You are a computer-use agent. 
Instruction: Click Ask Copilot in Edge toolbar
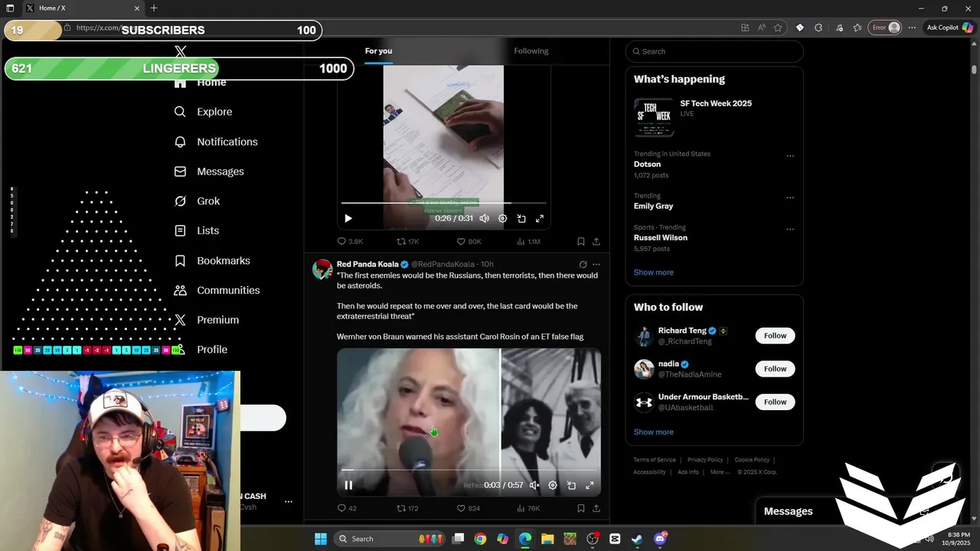[x=949, y=28]
